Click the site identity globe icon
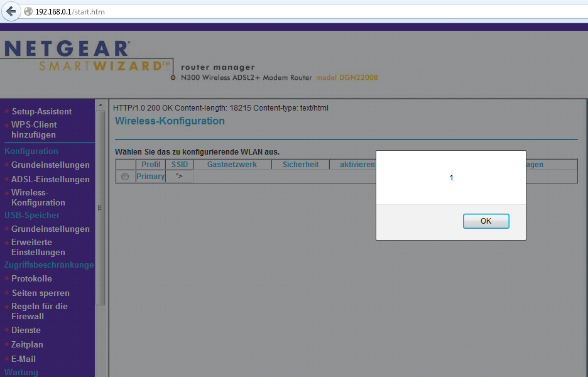 coord(28,11)
